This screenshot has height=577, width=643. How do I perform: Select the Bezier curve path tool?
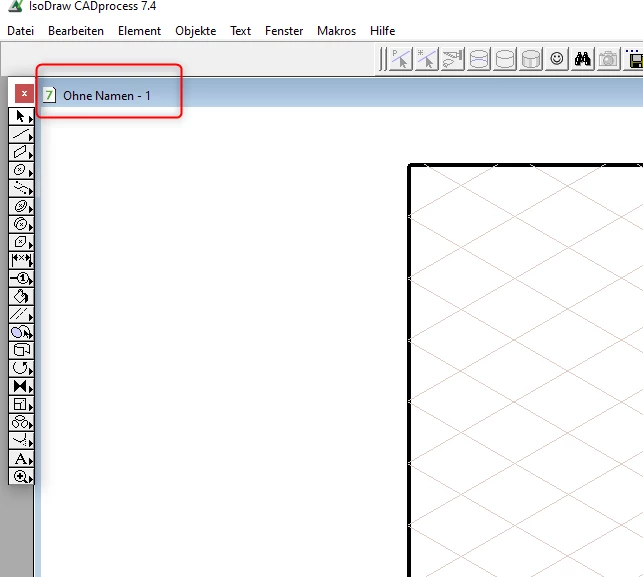pos(21,189)
